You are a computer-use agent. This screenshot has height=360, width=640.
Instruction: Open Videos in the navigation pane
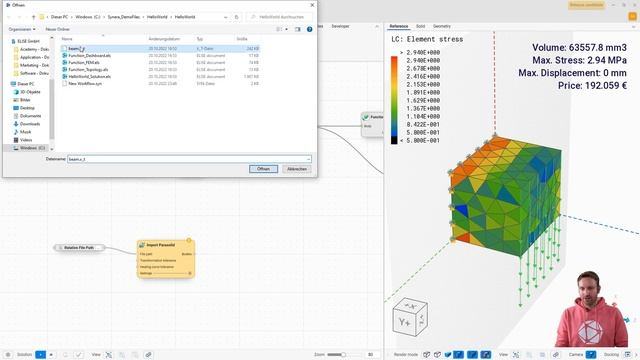click(x=23, y=140)
